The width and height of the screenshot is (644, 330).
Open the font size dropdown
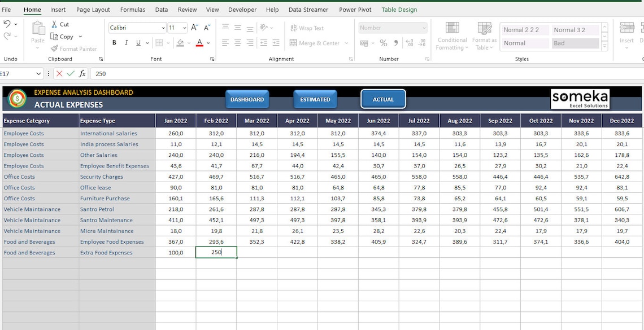pyautogui.click(x=184, y=27)
